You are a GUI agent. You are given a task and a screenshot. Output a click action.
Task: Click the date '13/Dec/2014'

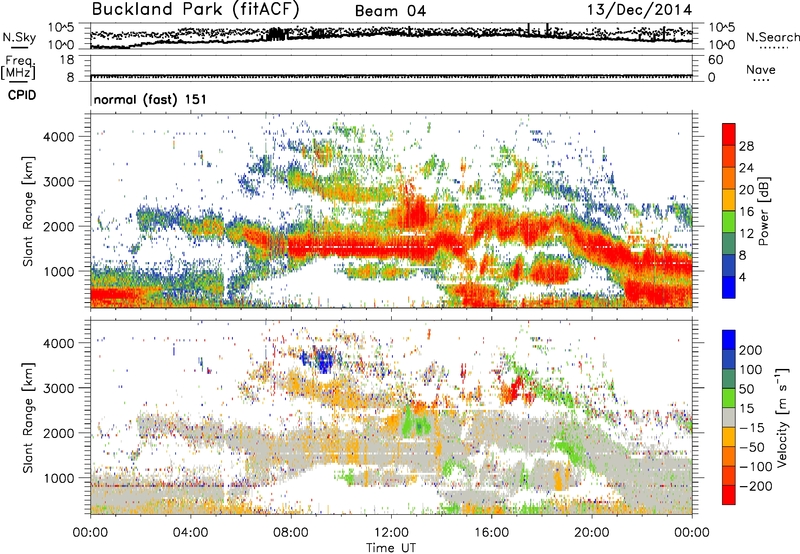pos(639,10)
